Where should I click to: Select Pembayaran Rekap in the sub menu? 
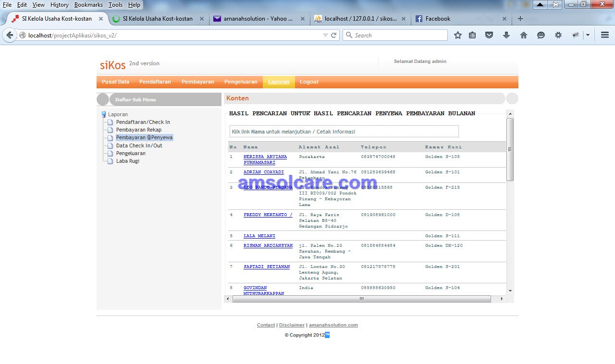139,130
